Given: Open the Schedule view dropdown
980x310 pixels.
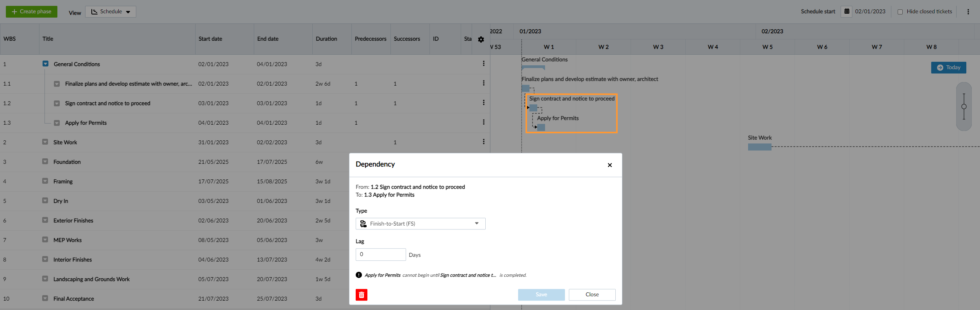Looking at the screenshot, I should pos(110,12).
